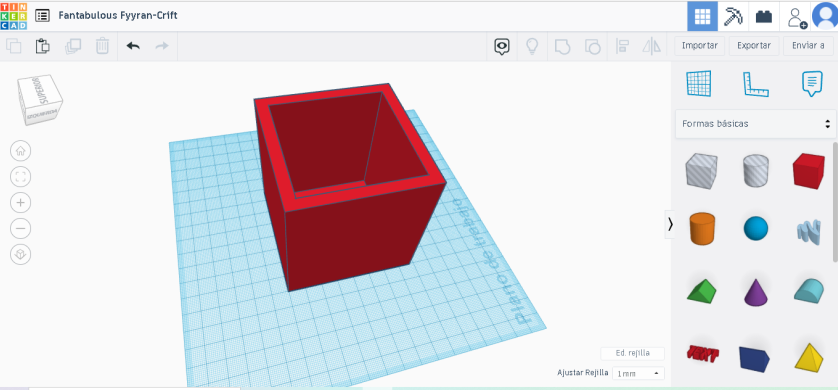
Task: Edit the title Fantabulous Fyyran-Crift
Action: 118,15
